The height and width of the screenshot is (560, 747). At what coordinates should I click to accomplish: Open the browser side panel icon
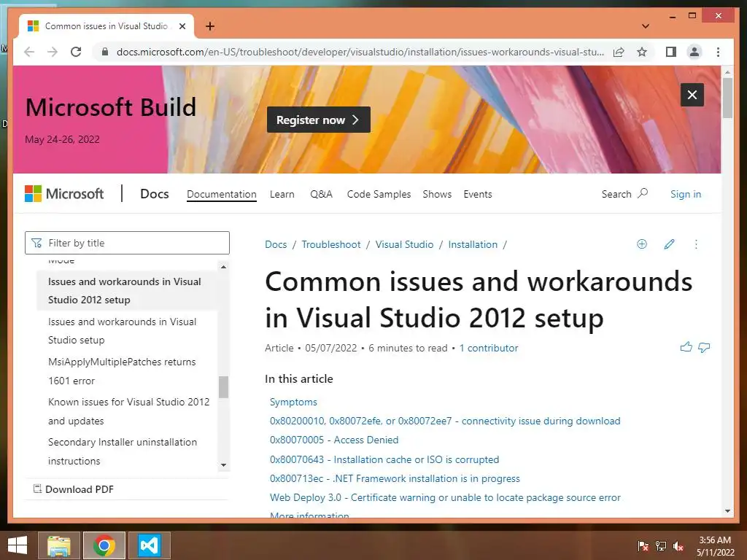[x=671, y=52]
